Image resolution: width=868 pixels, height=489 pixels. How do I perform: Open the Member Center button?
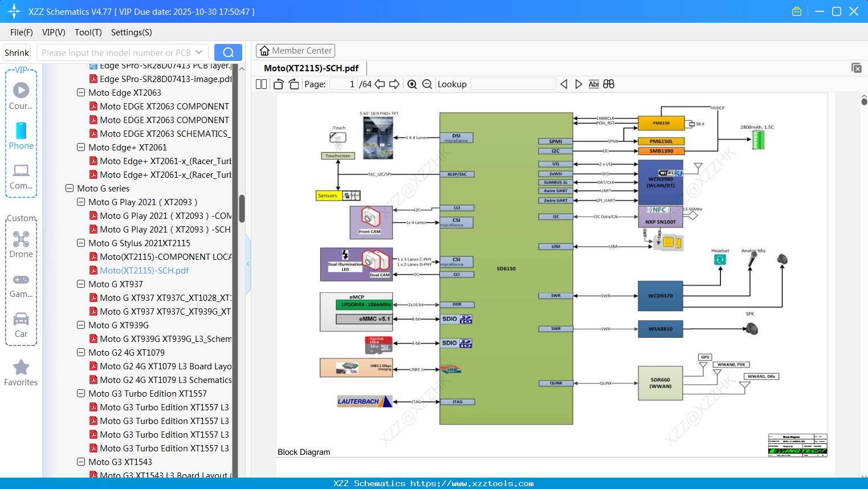[x=295, y=51]
